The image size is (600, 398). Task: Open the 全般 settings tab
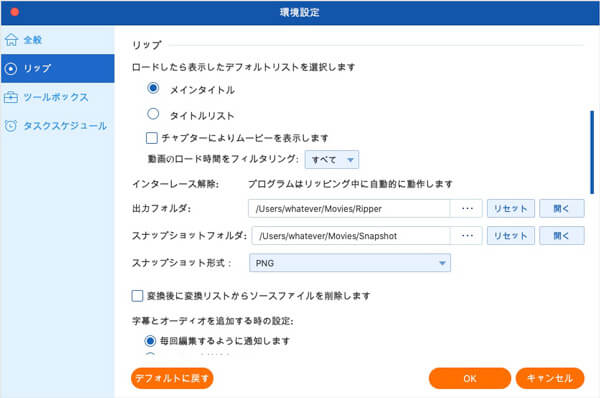point(57,40)
